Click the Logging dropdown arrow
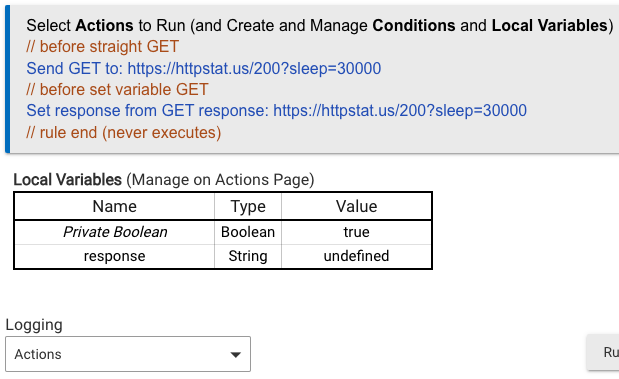 236,355
